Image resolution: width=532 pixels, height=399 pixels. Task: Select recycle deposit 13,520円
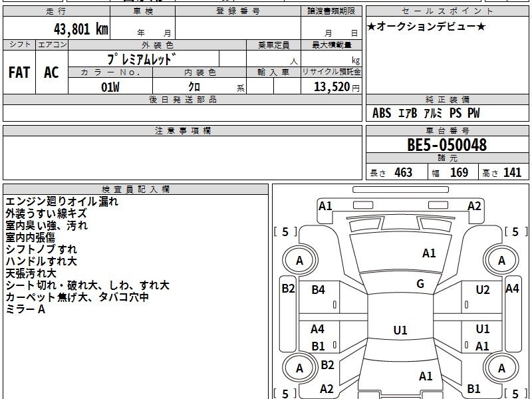(x=336, y=87)
